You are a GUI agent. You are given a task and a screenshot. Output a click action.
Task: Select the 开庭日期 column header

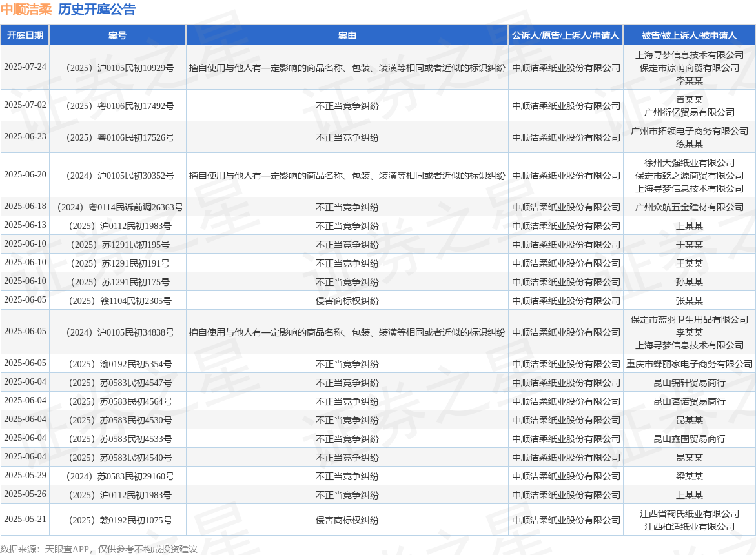tap(25, 35)
